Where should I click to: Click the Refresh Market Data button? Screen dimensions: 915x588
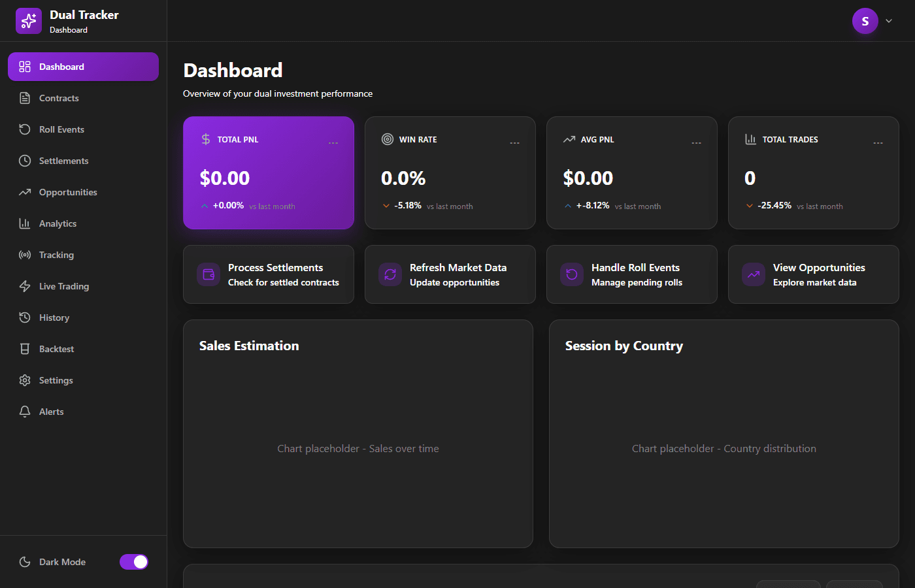pyautogui.click(x=450, y=274)
